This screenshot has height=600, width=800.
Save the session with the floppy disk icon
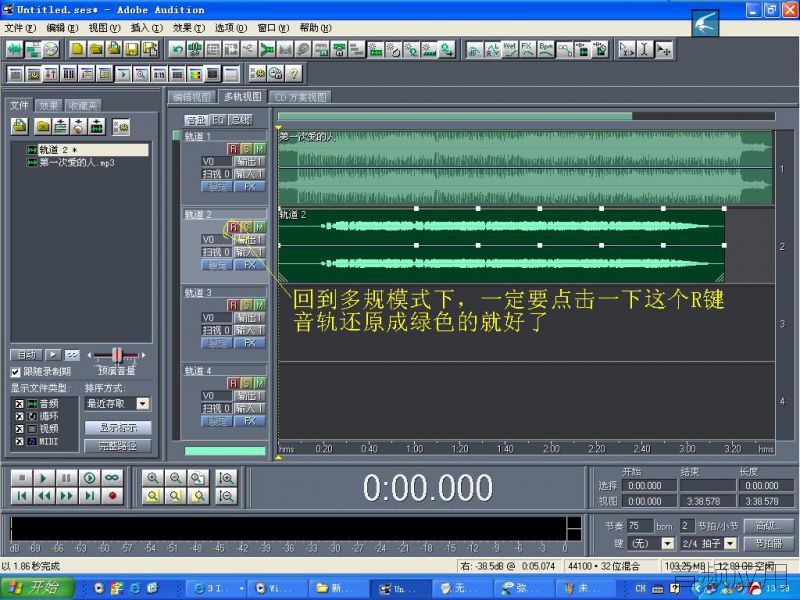pos(132,49)
